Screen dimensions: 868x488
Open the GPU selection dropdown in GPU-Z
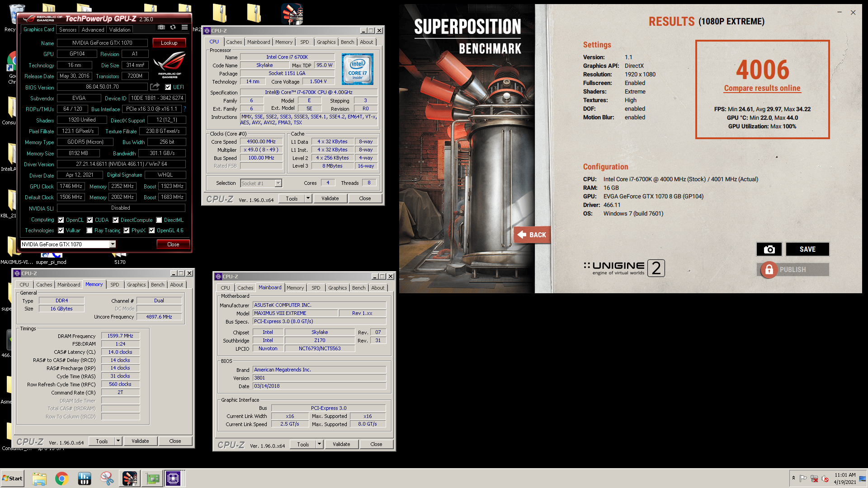pyautogui.click(x=113, y=244)
